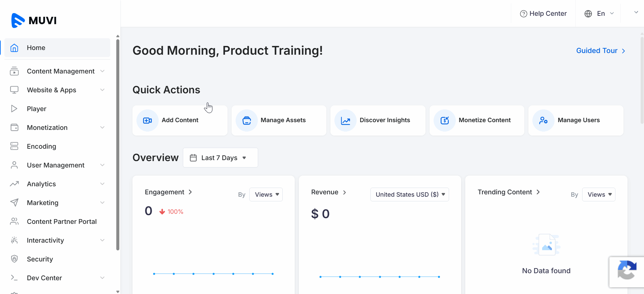Viewport: 644px width, 294px height.
Task: Click the Manage Users icon
Action: tap(543, 120)
